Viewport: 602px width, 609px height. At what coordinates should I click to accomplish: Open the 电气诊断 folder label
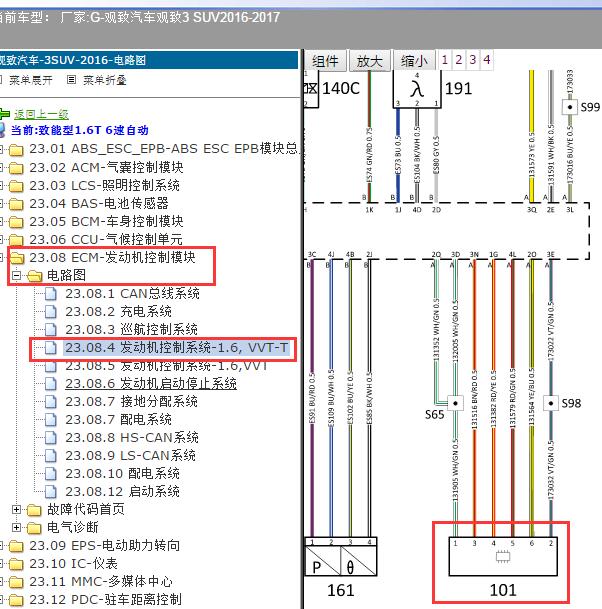73,527
